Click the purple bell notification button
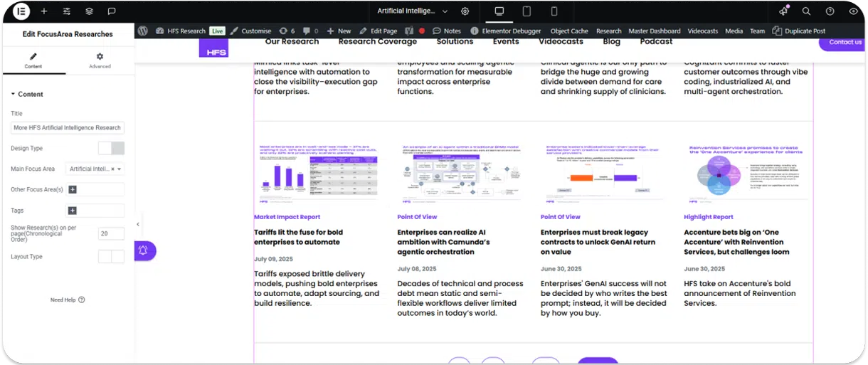 pos(144,250)
